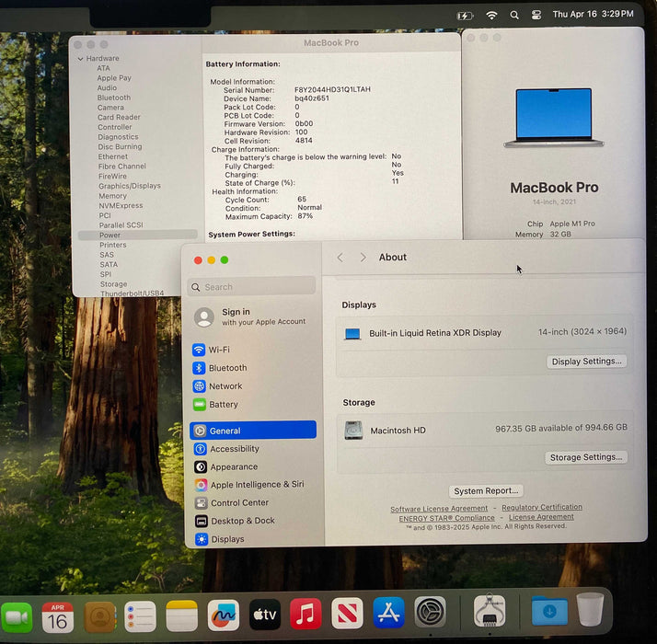Open Appearance in Settings sidebar
Screen dimensions: 657x644
click(x=253, y=466)
